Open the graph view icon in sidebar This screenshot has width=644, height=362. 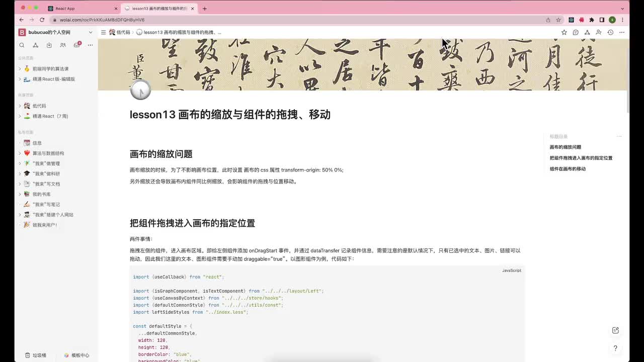(35, 45)
